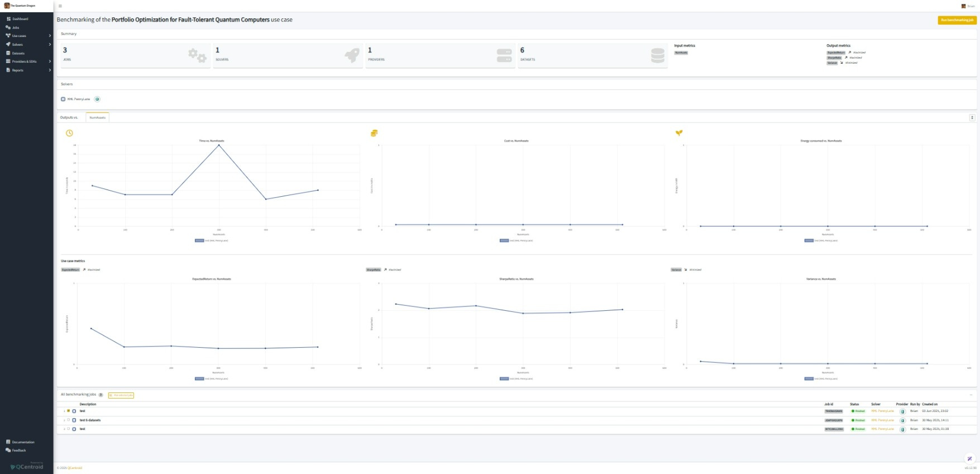Screen dimensions: 980x474
Task: Expand Providers & SDKs submenu chevron
Action: (50, 61)
